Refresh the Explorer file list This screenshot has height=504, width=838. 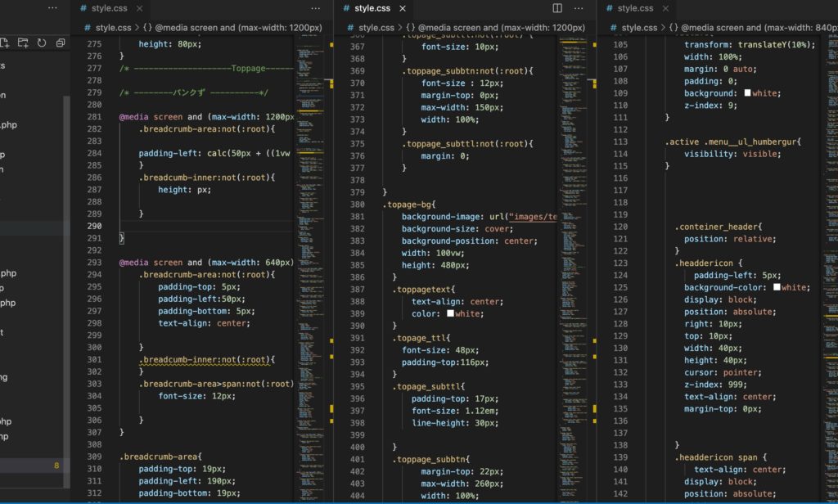coord(42,43)
